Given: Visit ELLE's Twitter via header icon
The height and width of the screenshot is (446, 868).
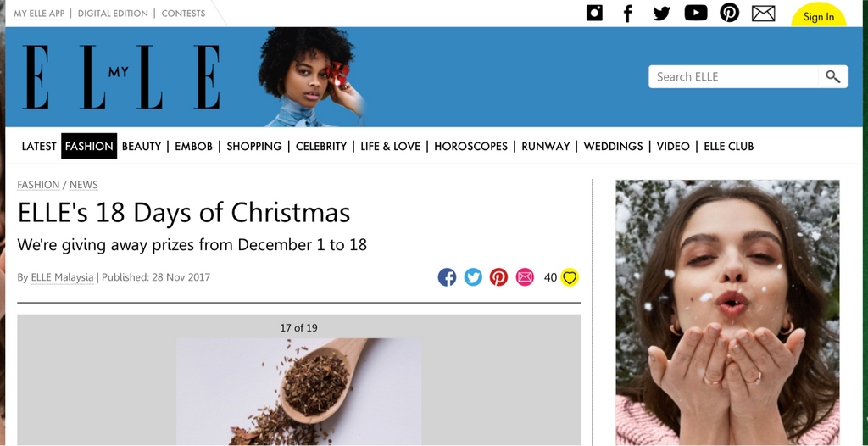Looking at the screenshot, I should click(x=661, y=14).
